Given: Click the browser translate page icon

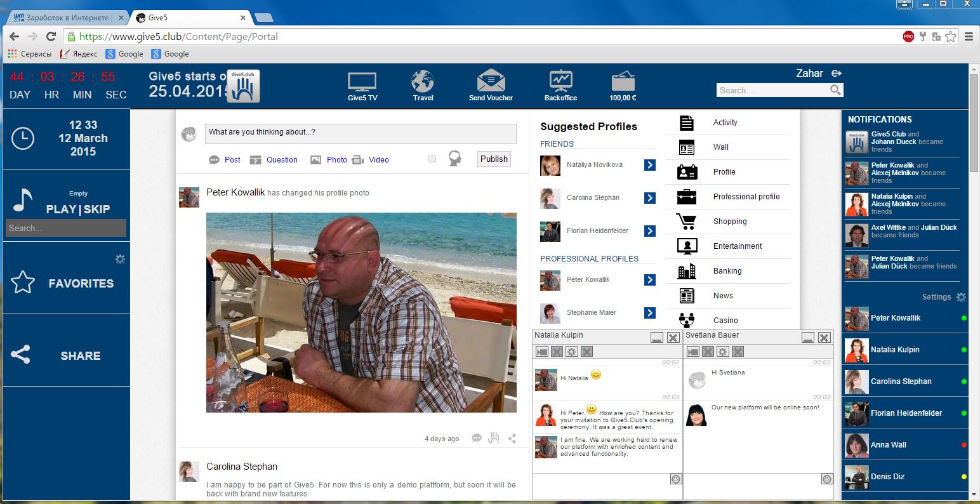Looking at the screenshot, I should click(x=936, y=37).
